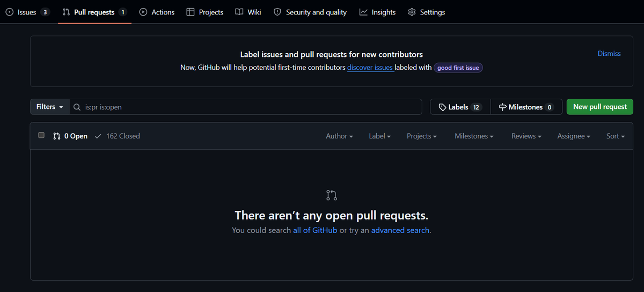Screen dimensions: 644x292
Task: Show the 162 Closed pull requests
Action: [x=118, y=136]
